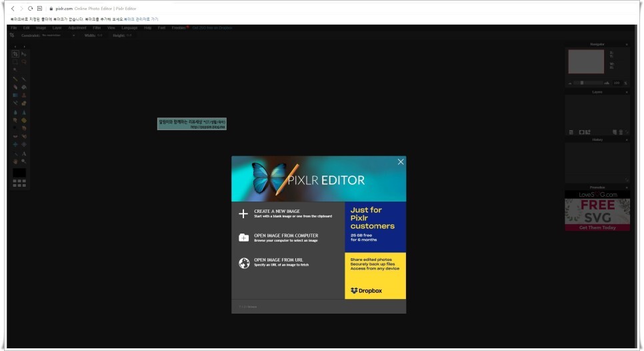This screenshot has width=644, height=351.
Task: Open the Help menu
Action: (x=148, y=28)
